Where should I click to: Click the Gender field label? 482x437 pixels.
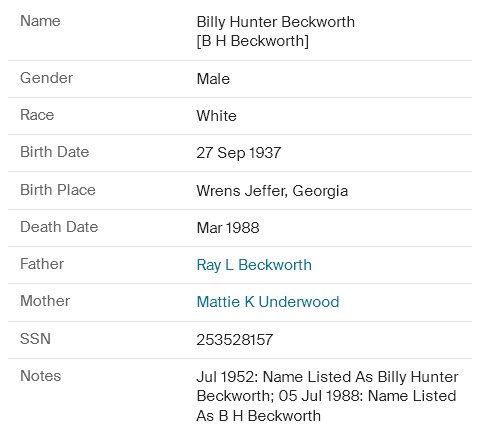(x=47, y=78)
